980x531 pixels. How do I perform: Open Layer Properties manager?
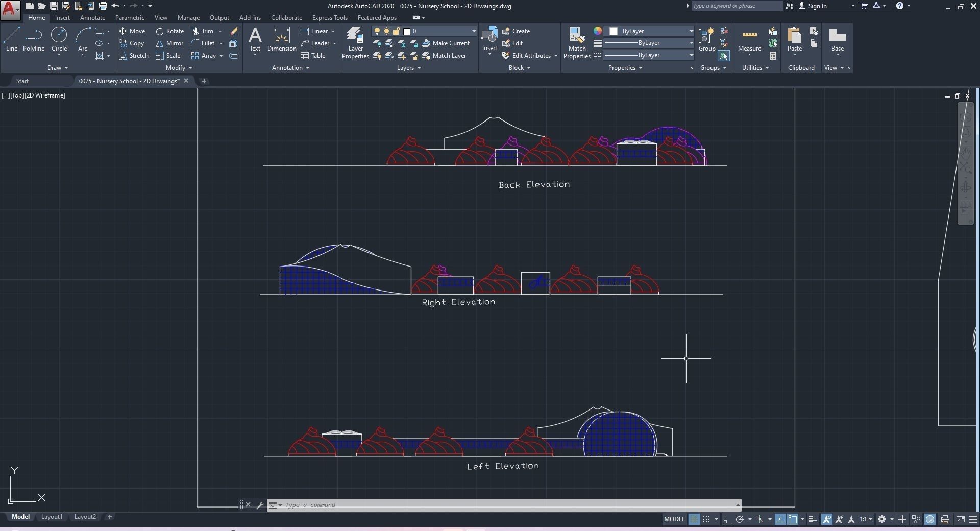point(355,43)
